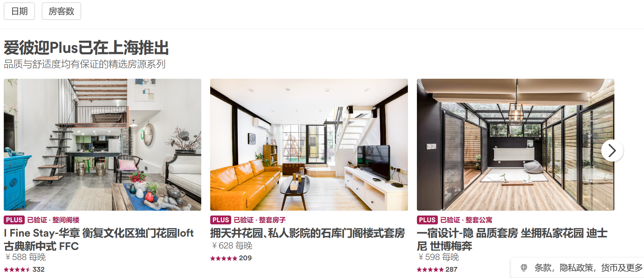
Task: Click PLUS badge on 拥天井花园 listing
Action: pos(221,220)
